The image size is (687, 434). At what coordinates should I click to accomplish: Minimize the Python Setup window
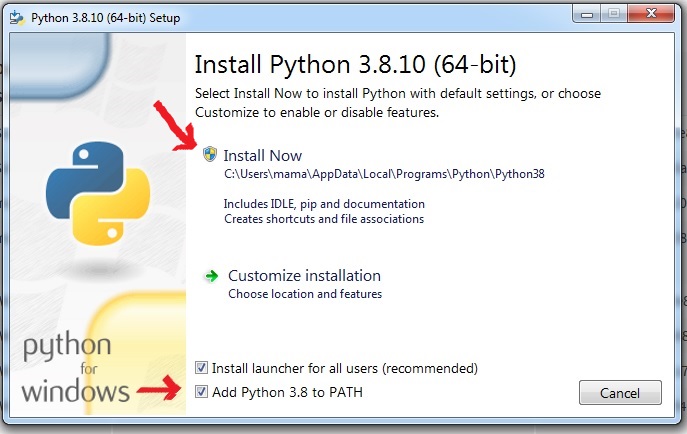point(587,14)
